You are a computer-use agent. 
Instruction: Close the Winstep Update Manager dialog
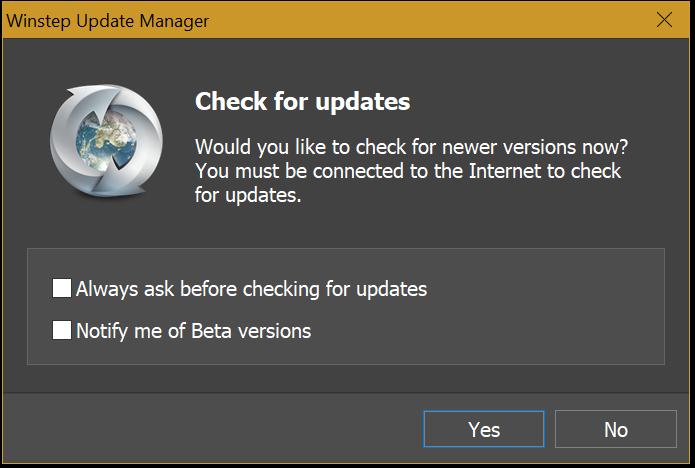click(664, 20)
